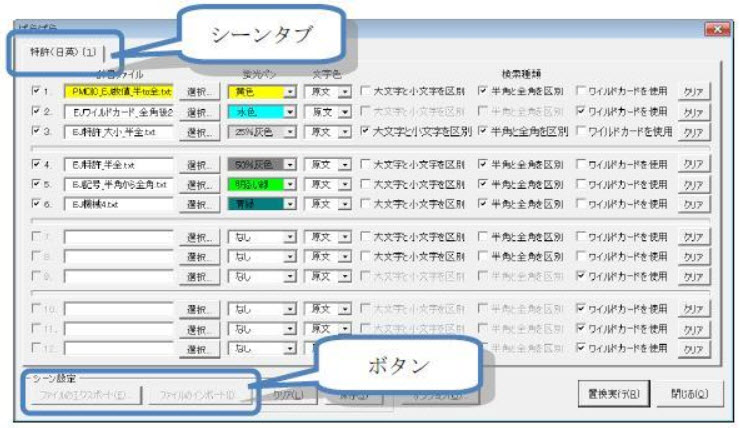740x428 pixels.
Task: Toggle 大文字と小文字を区別 for row 3
Action: [366, 131]
